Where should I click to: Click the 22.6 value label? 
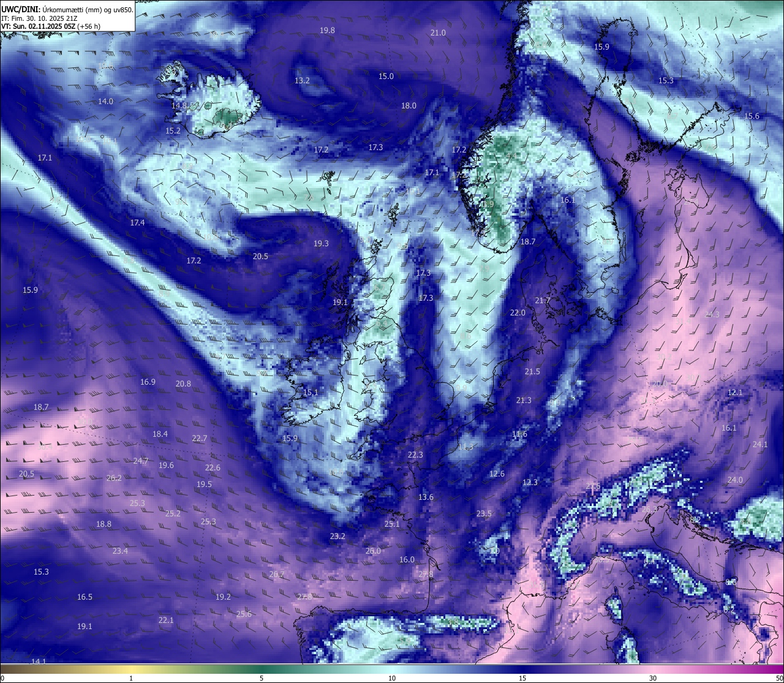coord(213,468)
